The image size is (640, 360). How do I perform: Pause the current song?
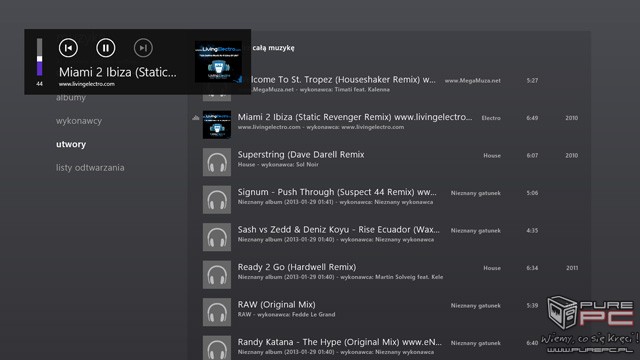coord(106,48)
